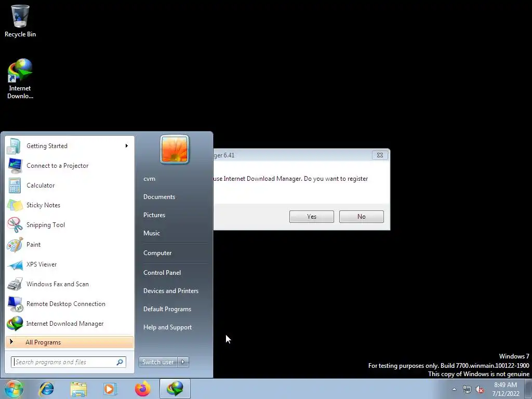Viewport: 532px width, 399px height.
Task: Click No in the registration dialog
Action: point(362,217)
